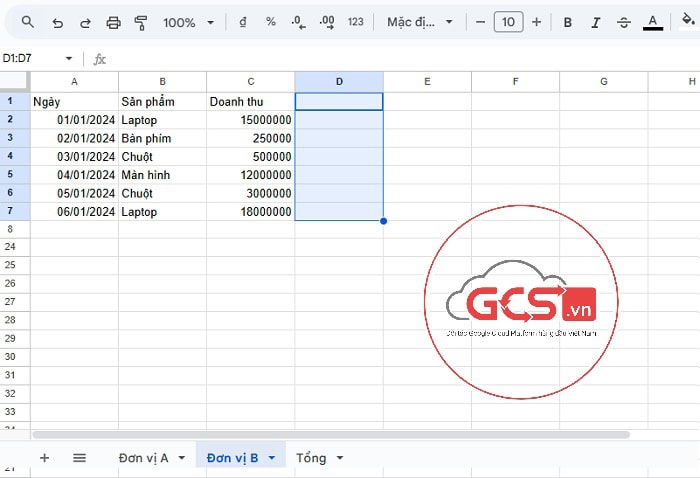
Task: Open the 100% zoom dropdown
Action: pos(188,22)
